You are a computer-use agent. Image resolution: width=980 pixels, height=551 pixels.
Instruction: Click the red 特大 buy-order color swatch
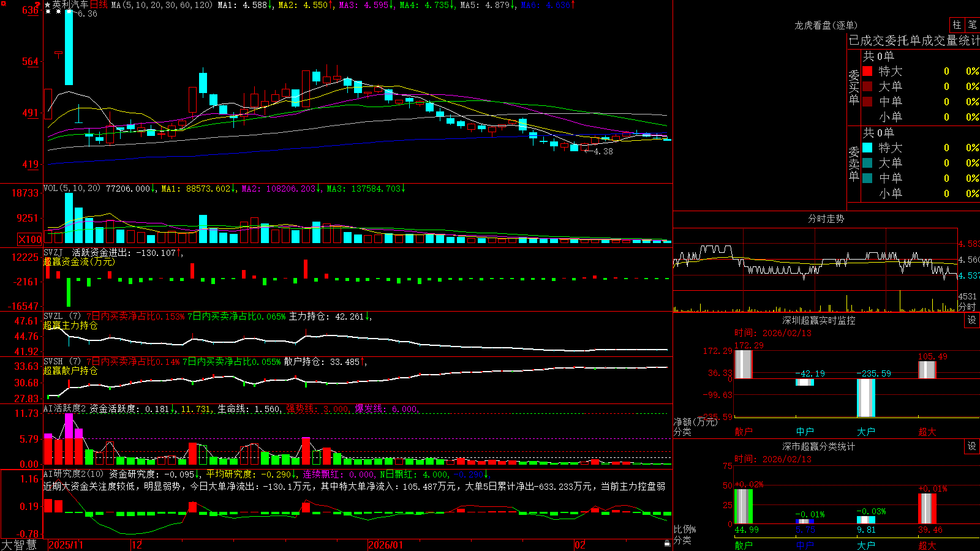[x=867, y=71]
